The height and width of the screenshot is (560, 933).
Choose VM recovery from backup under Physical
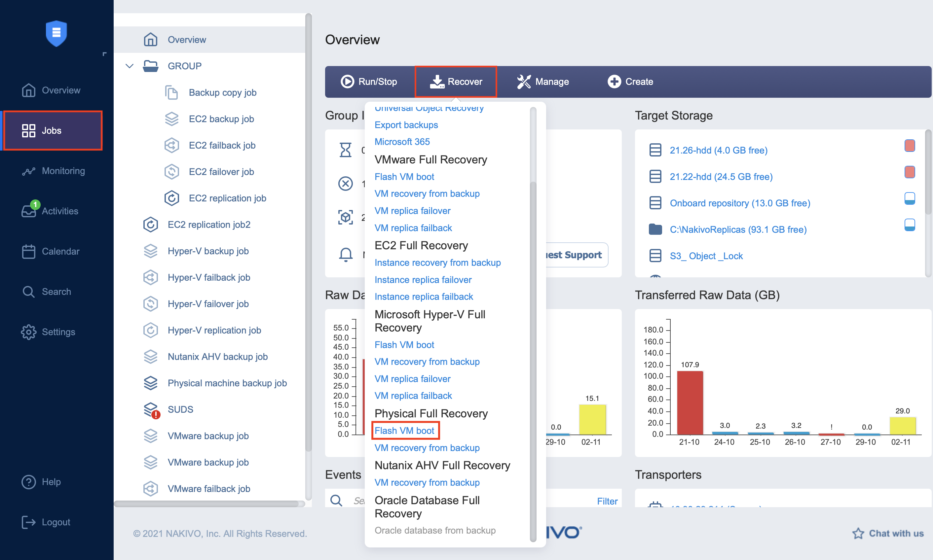click(427, 448)
